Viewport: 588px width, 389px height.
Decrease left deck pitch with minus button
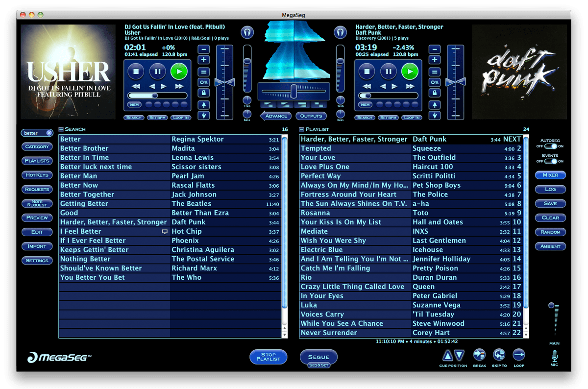[204, 49]
